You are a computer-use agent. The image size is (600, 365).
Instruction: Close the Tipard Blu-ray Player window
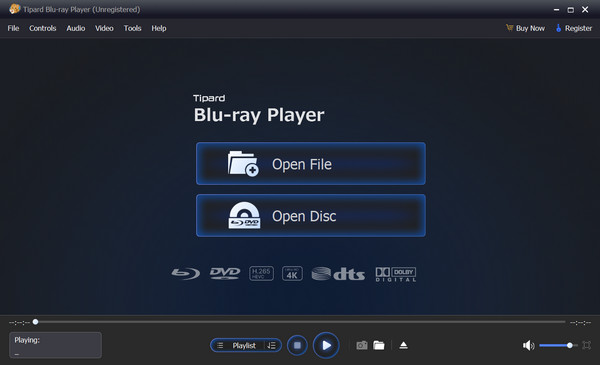585,10
